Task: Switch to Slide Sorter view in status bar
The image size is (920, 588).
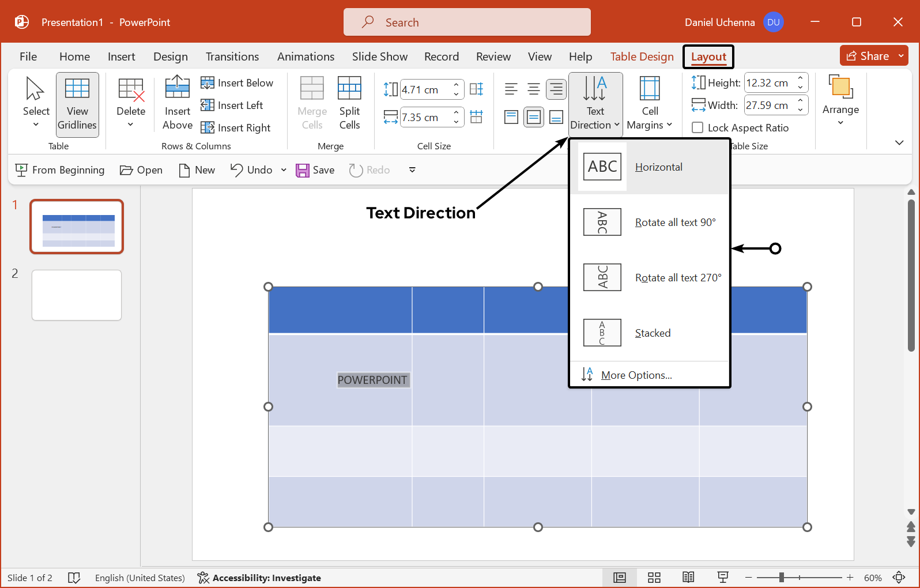Action: click(x=654, y=578)
